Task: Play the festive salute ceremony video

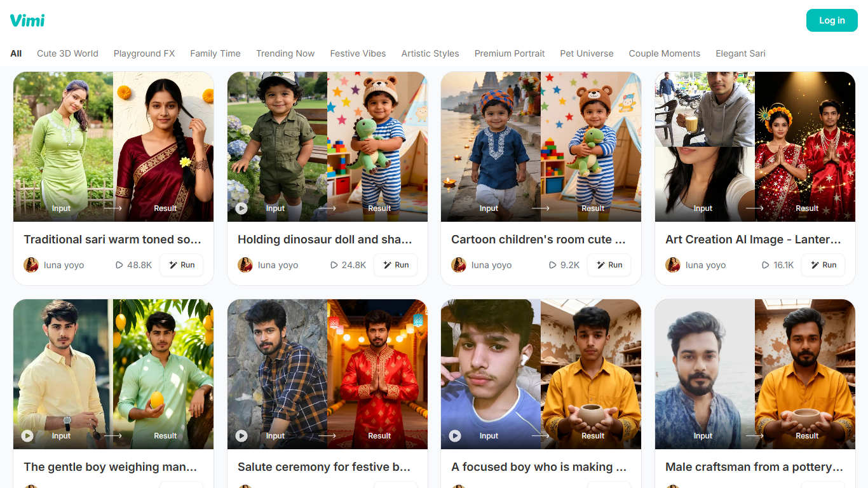Action: [x=241, y=436]
